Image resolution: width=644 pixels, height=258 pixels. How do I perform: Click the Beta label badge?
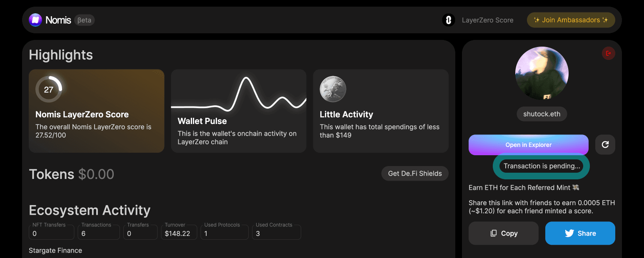pos(85,20)
